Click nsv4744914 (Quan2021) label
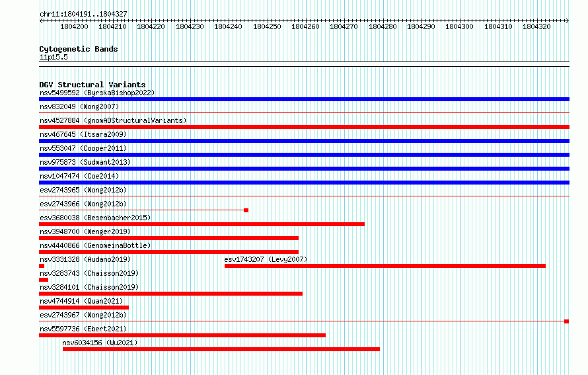 pos(81,301)
